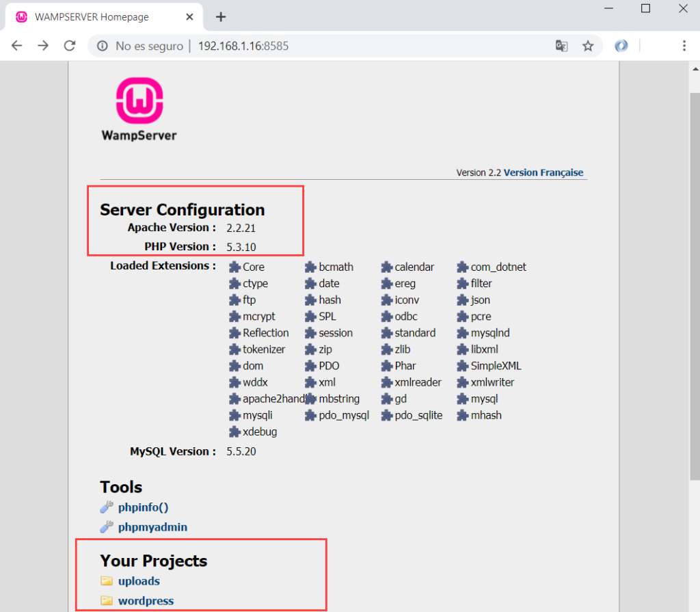Open the uploads project folder link

[x=139, y=581]
